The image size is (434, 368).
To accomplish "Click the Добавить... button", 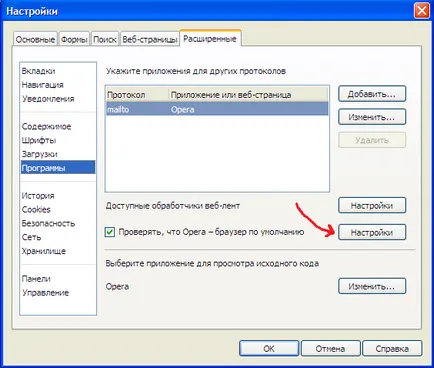I will click(372, 94).
